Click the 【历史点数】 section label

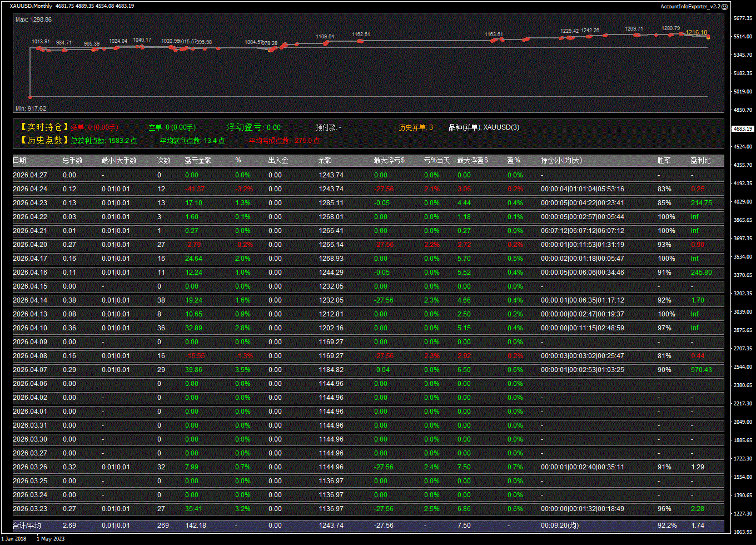[x=42, y=141]
